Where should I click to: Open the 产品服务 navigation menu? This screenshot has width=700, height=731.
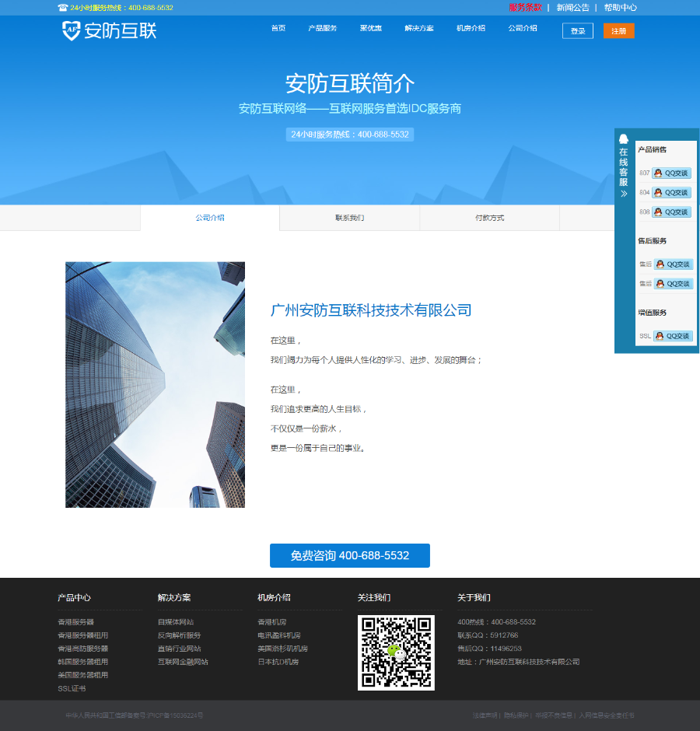(x=322, y=28)
